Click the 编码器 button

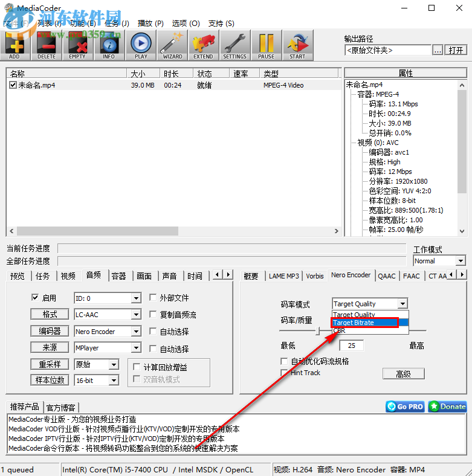(x=50, y=331)
